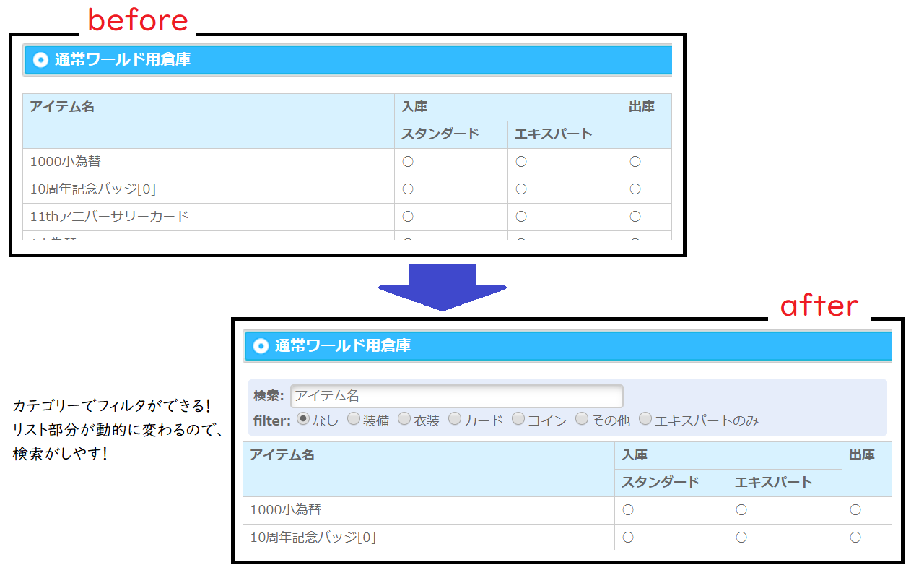
Task: Choose 出庫 for 10周年記念バッジ[0] in after panel
Action: coord(855,538)
